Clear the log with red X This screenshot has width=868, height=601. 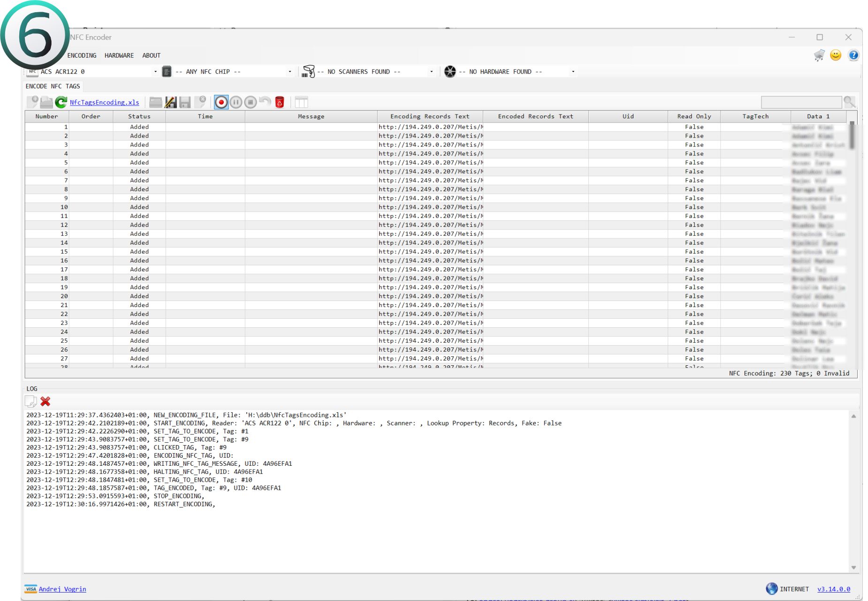46,401
